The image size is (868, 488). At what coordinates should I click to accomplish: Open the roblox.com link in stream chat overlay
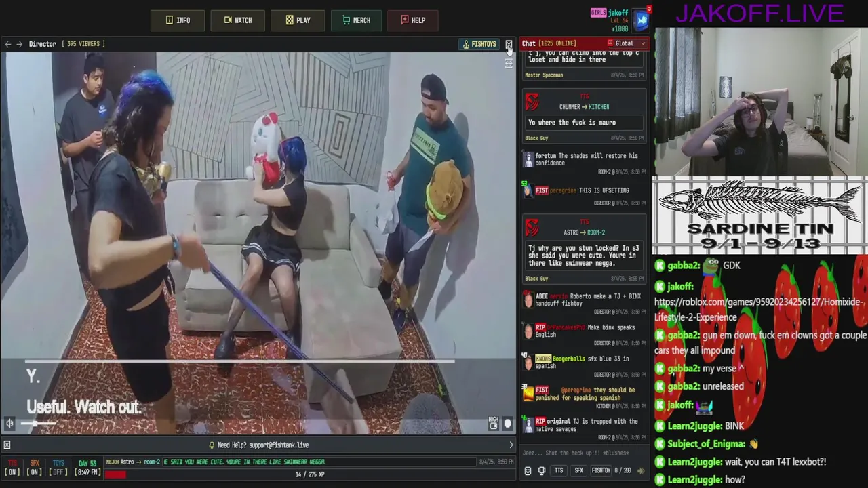pyautogui.click(x=758, y=309)
